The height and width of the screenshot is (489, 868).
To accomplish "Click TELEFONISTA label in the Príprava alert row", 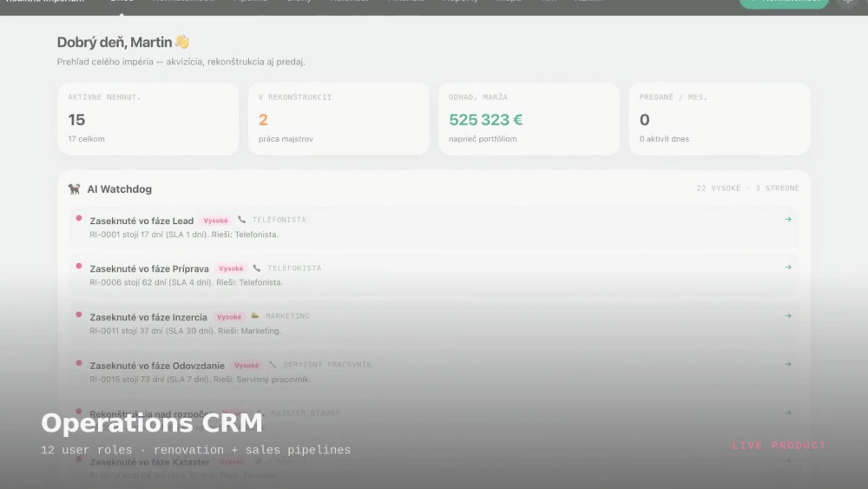I will click(x=294, y=268).
